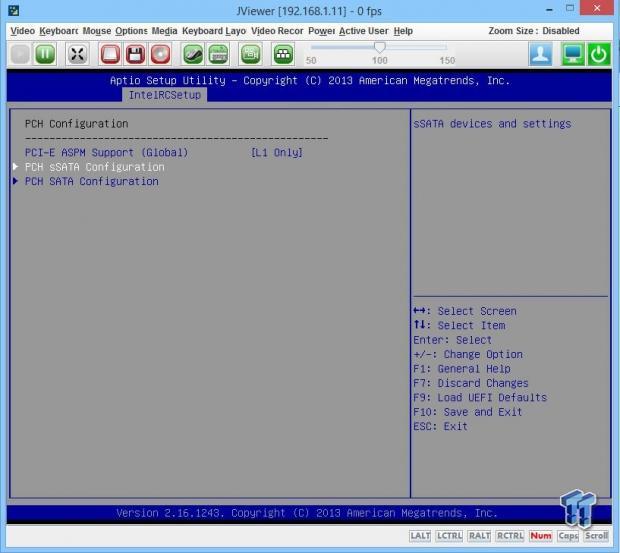The width and height of the screenshot is (620, 553).
Task: Open the Media menu
Action: coord(164,31)
